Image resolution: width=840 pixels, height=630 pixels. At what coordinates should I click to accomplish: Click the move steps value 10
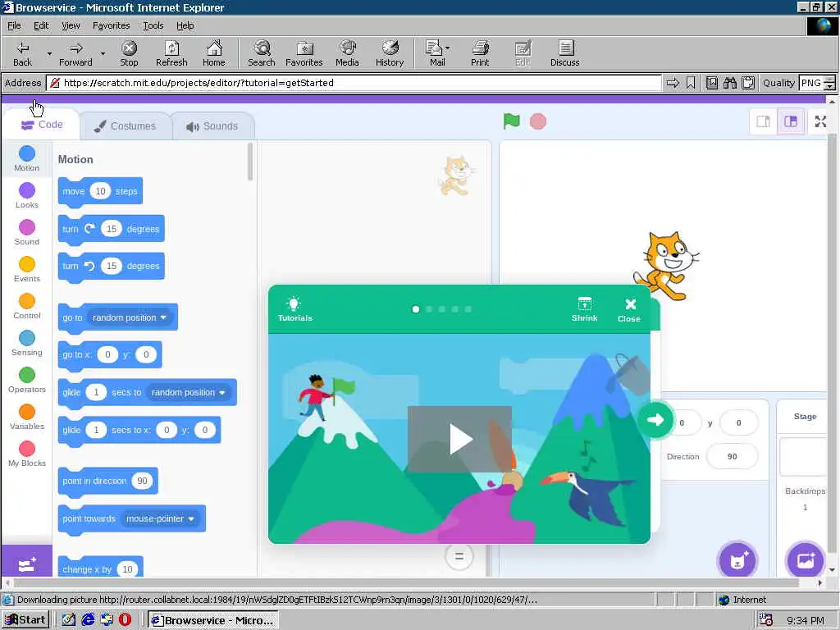pyautogui.click(x=100, y=191)
